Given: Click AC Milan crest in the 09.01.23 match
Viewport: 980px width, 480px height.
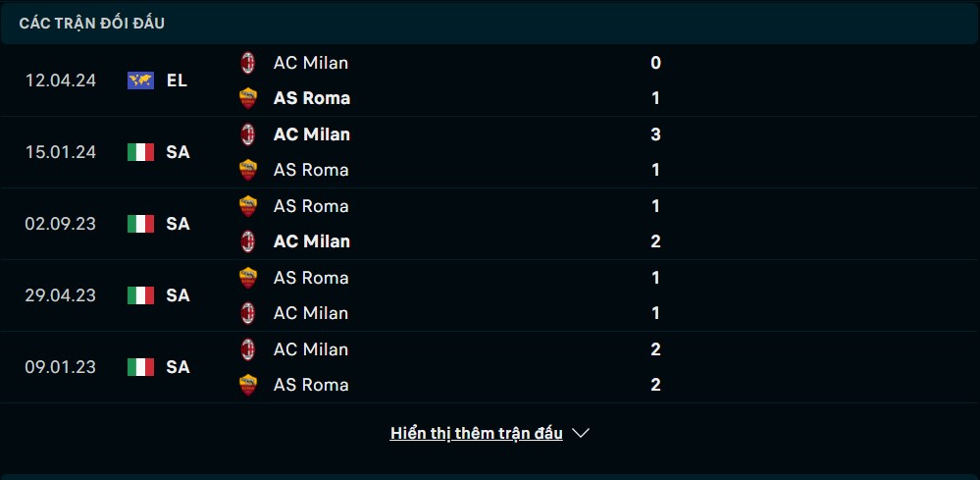Looking at the screenshot, I should pos(248,348).
